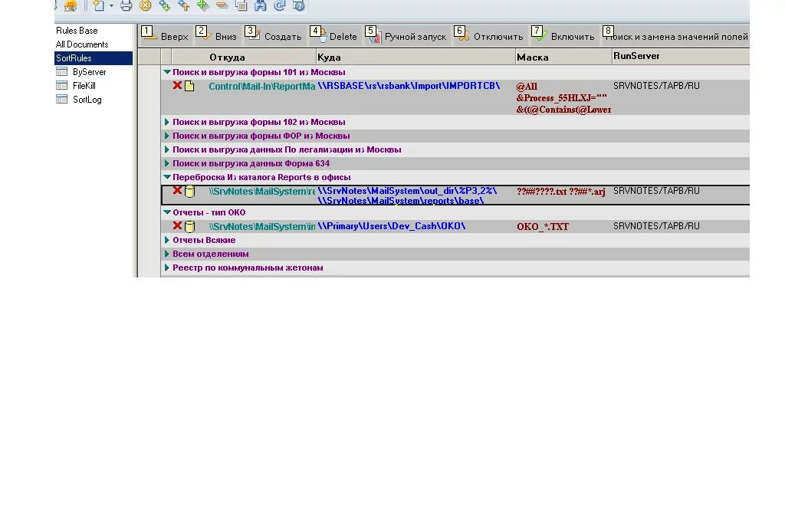Select SortRules in navigation pane
The height and width of the screenshot is (532, 785).
coord(74,58)
